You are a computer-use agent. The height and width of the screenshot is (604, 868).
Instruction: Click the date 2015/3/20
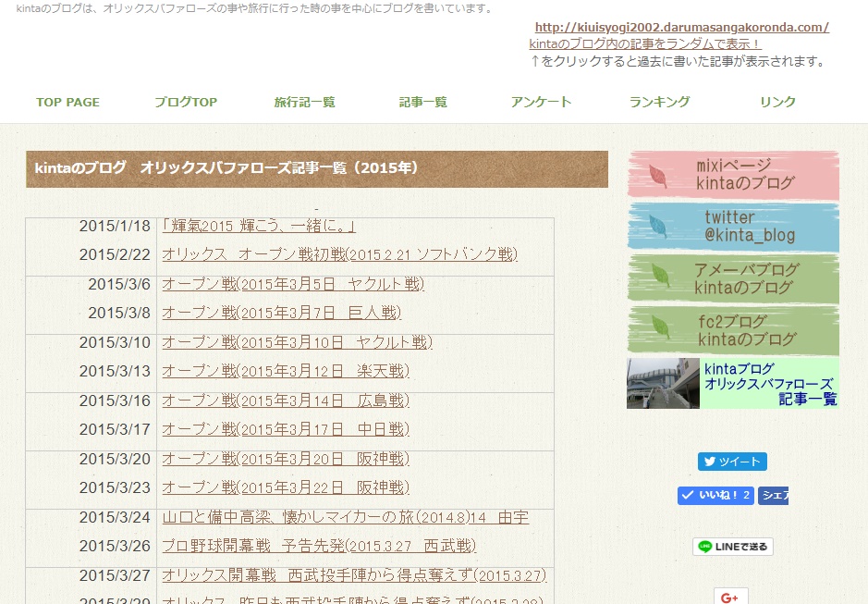coord(115,459)
